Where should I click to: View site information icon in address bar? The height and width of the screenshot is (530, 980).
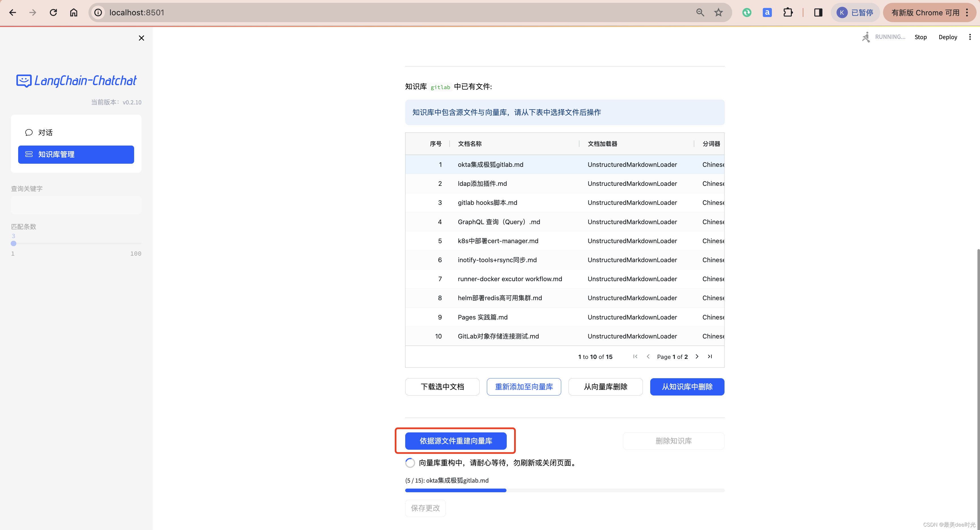tap(98, 12)
